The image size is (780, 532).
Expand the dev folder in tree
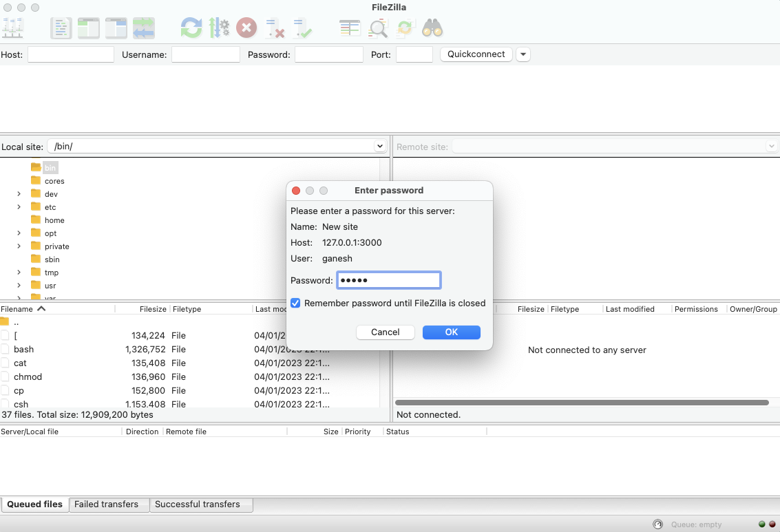19,194
